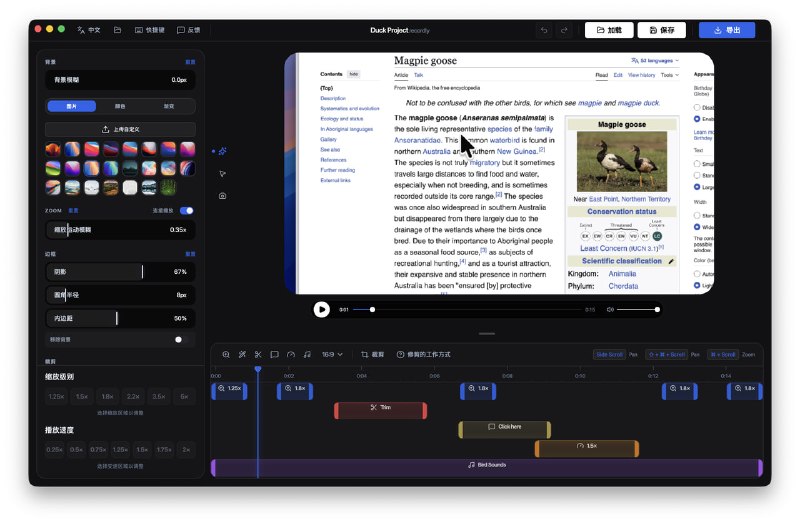Click the undo arrow in the top bar
Image resolution: width=800 pixels, height=524 pixels.
click(544, 30)
